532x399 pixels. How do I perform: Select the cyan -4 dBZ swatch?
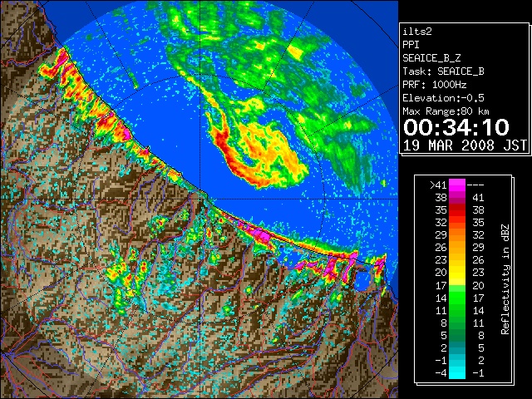(457, 373)
